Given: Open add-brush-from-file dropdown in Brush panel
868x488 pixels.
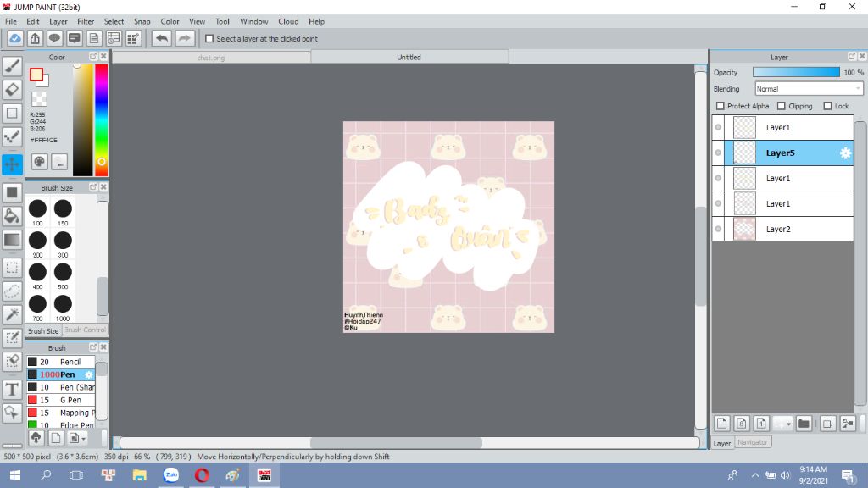Looking at the screenshot, I should tap(75, 438).
